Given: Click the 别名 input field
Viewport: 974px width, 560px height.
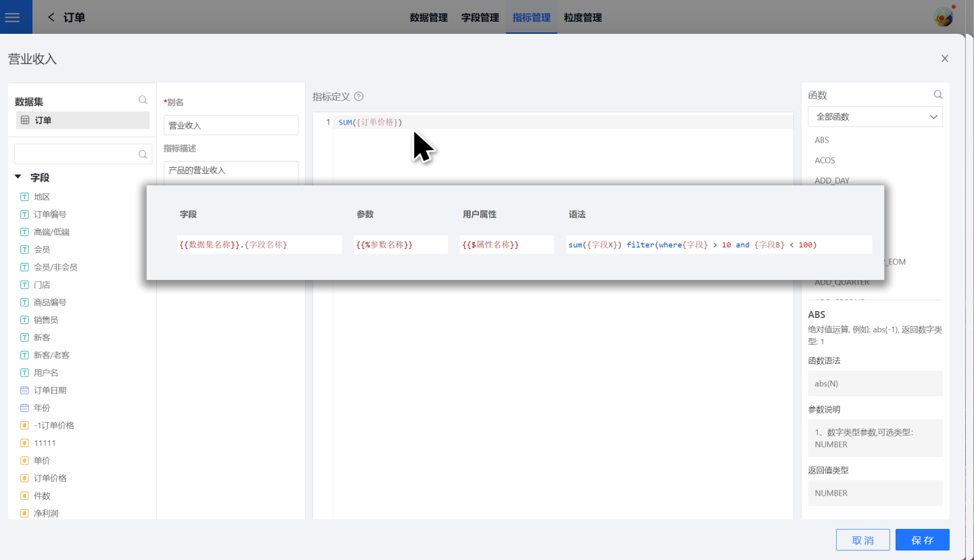Looking at the screenshot, I should coord(231,125).
